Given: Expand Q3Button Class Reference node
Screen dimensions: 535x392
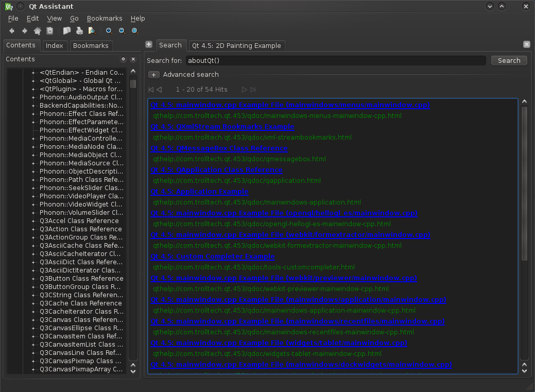Looking at the screenshot, I should tap(33, 279).
